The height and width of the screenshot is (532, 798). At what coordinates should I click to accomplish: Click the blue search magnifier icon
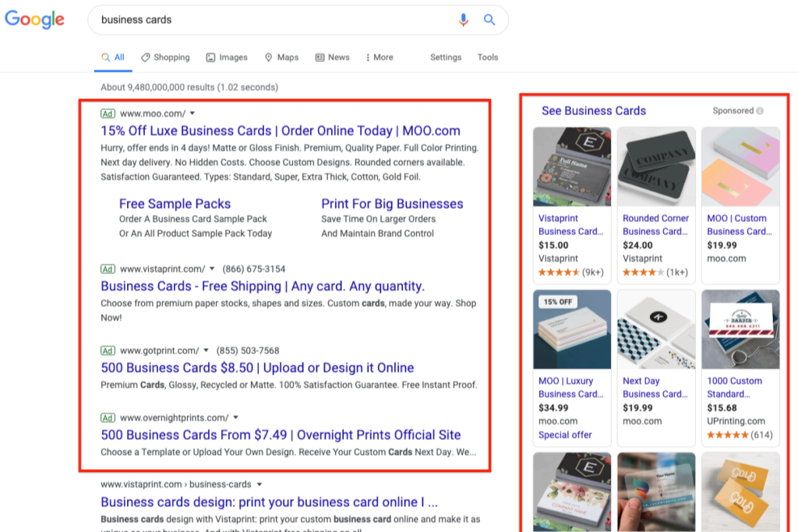[x=489, y=19]
